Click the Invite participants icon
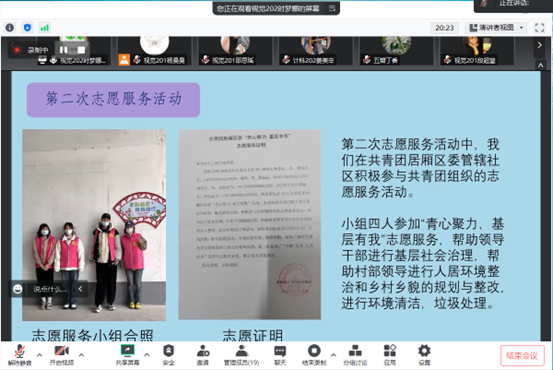The height and width of the screenshot is (370, 553). 203,354
